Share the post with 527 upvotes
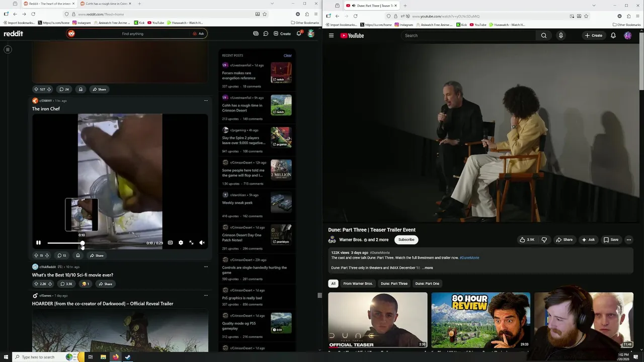Screen dimensions: 644x362 [99, 89]
